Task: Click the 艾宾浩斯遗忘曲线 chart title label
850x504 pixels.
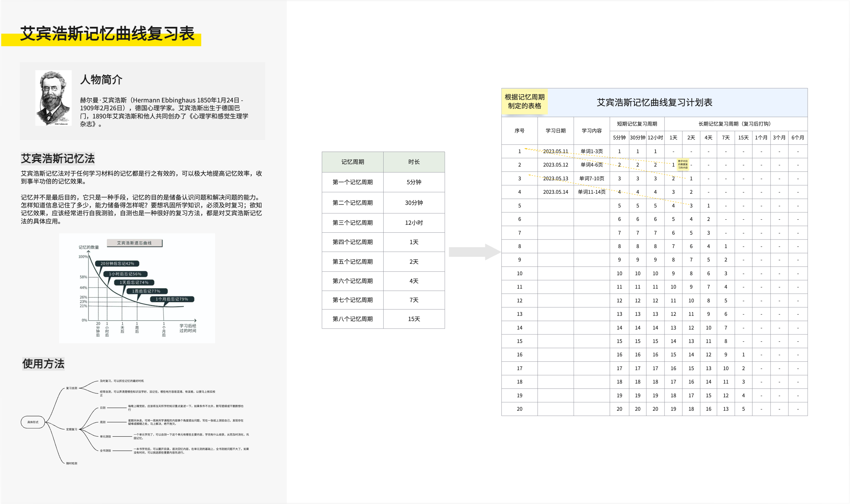Action: (135, 243)
